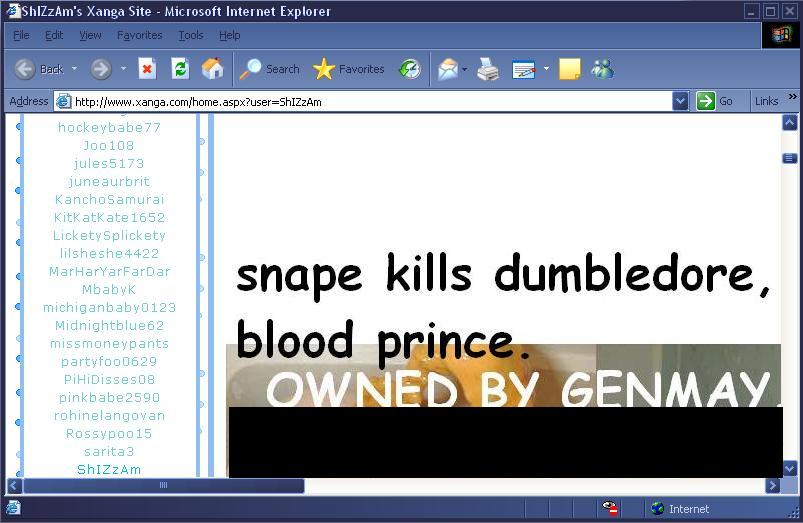Image resolution: width=803 pixels, height=523 pixels.
Task: Open the Favorites menu
Action: (x=139, y=35)
